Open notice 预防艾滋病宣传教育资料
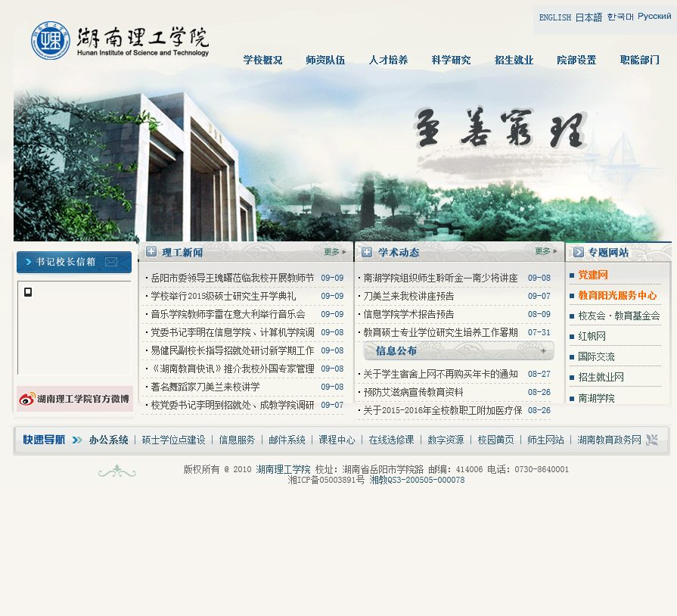Viewport: 677px width, 616px height. point(413,392)
